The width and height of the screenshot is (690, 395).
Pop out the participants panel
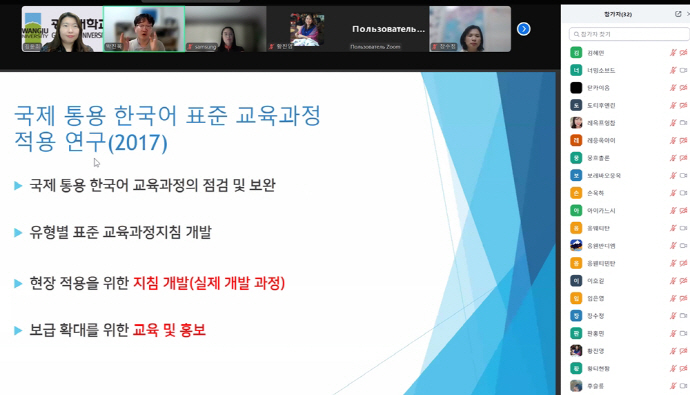(x=678, y=14)
